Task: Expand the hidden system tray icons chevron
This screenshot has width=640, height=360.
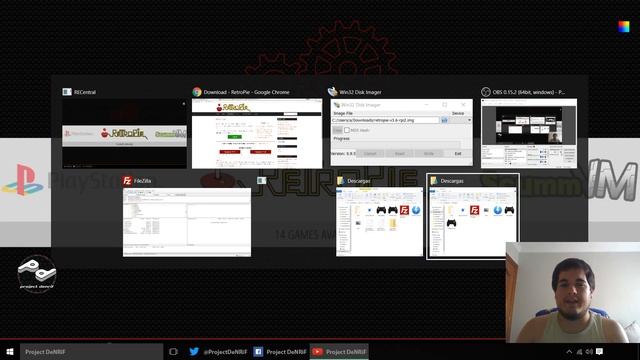Action: pos(569,351)
